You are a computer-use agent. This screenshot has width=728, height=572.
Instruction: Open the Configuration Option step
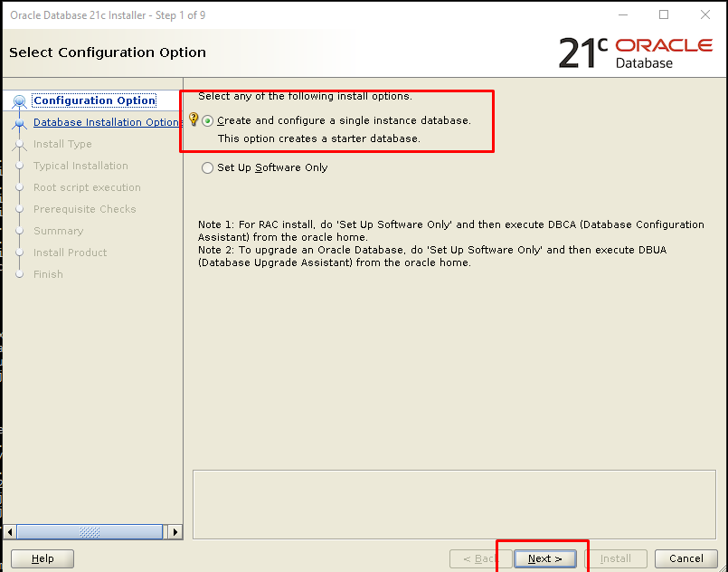coord(94,100)
